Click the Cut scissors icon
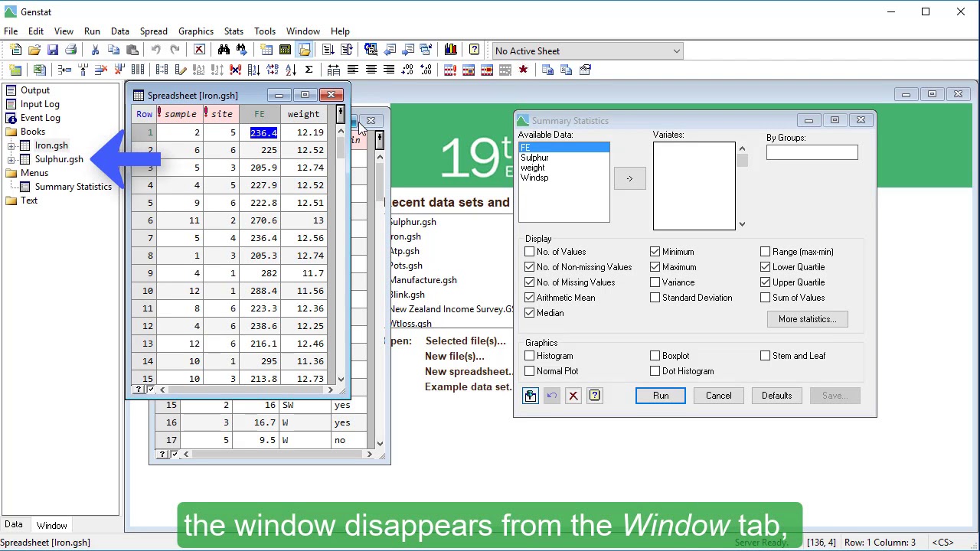Viewport: 980px width, 551px height. (x=96, y=51)
